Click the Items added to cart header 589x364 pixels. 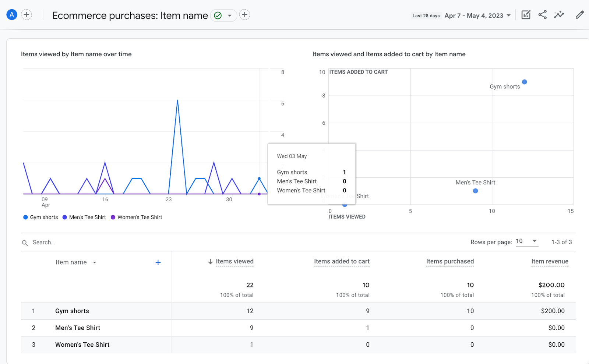(342, 262)
